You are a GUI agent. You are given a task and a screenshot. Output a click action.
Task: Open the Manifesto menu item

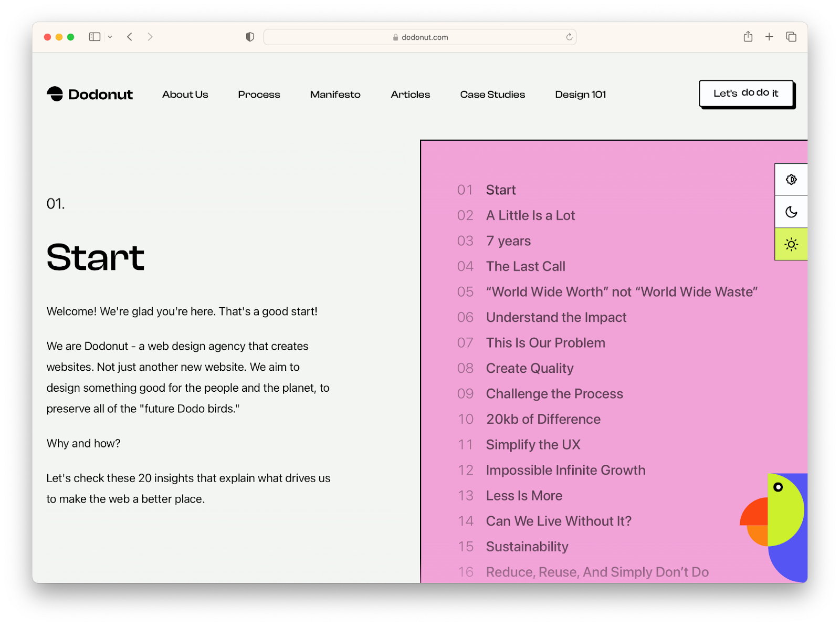pyautogui.click(x=335, y=95)
